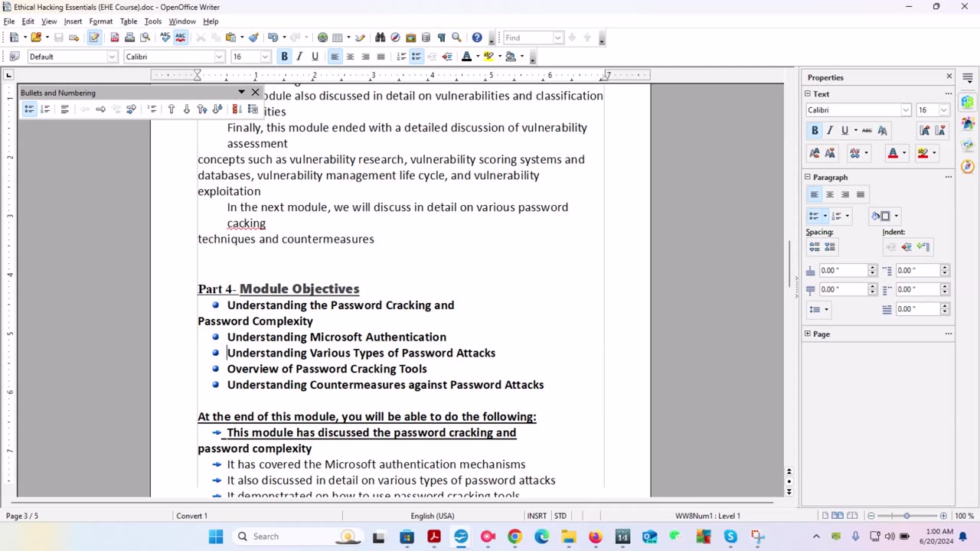
Task: Open the Table menu
Action: [x=129, y=21]
